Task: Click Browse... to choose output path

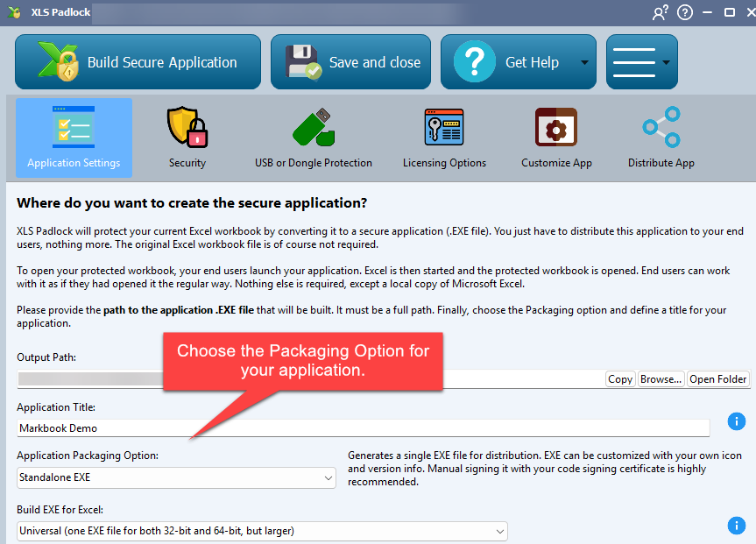Action: [x=661, y=379]
